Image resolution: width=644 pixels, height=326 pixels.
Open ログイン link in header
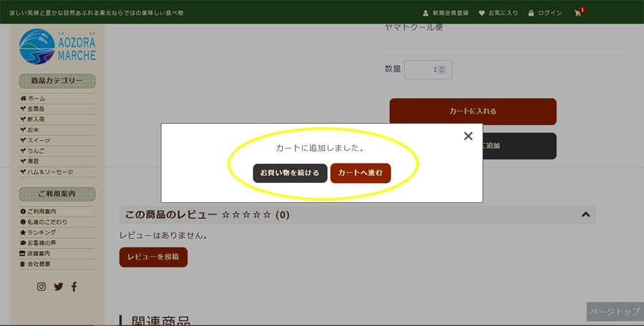545,13
